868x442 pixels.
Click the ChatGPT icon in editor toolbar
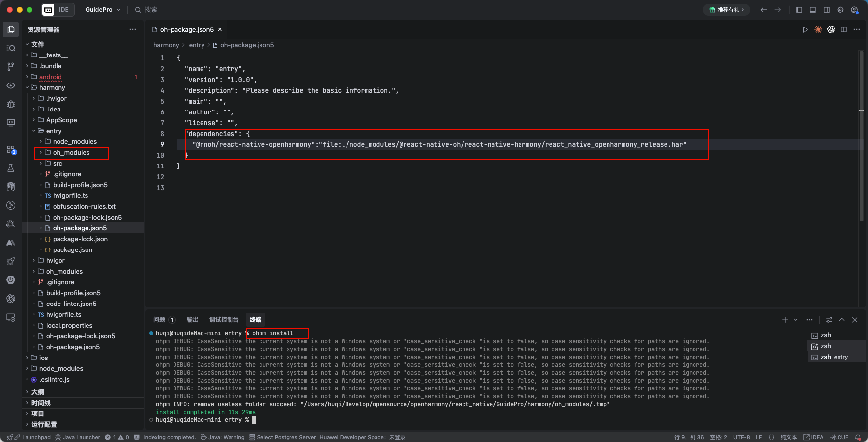831,29
